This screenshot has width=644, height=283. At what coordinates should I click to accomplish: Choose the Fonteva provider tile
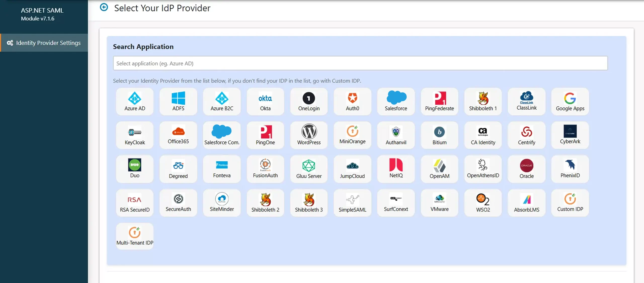coord(222,169)
